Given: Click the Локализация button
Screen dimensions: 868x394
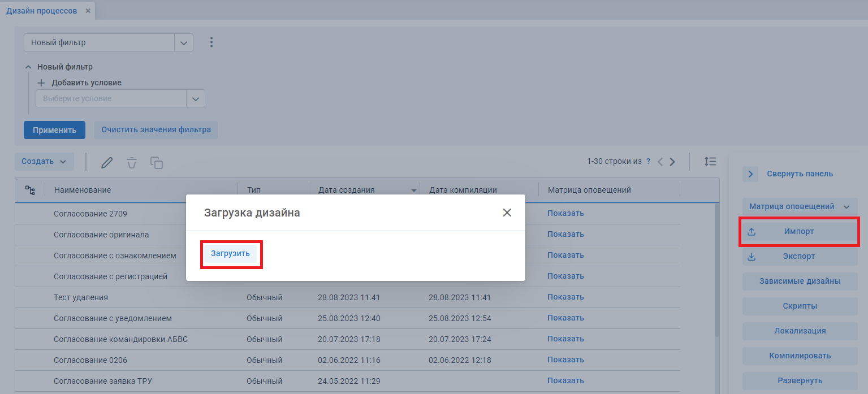Looking at the screenshot, I should [800, 331].
